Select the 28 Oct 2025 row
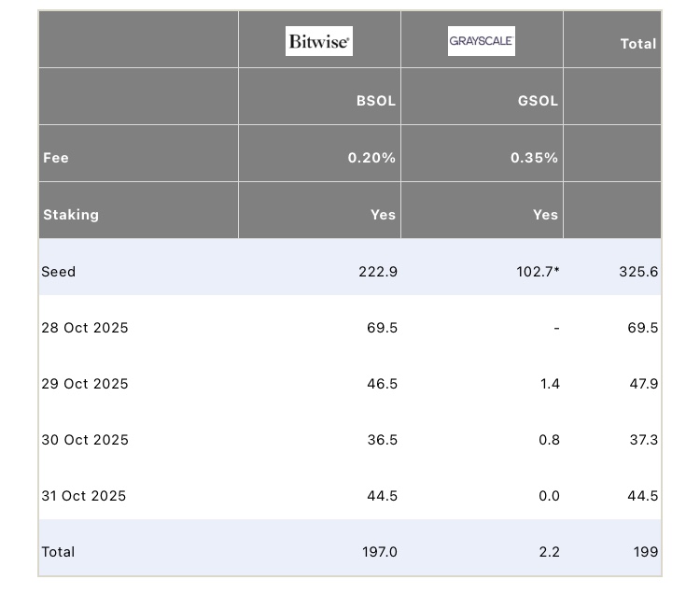Image resolution: width=700 pixels, height=594 pixels. 84,328
